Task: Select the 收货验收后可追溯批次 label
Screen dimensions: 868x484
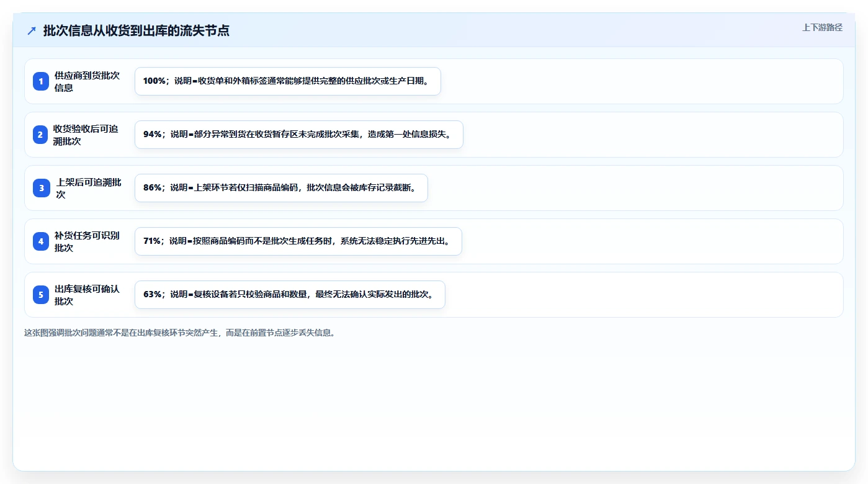Action: 86,135
